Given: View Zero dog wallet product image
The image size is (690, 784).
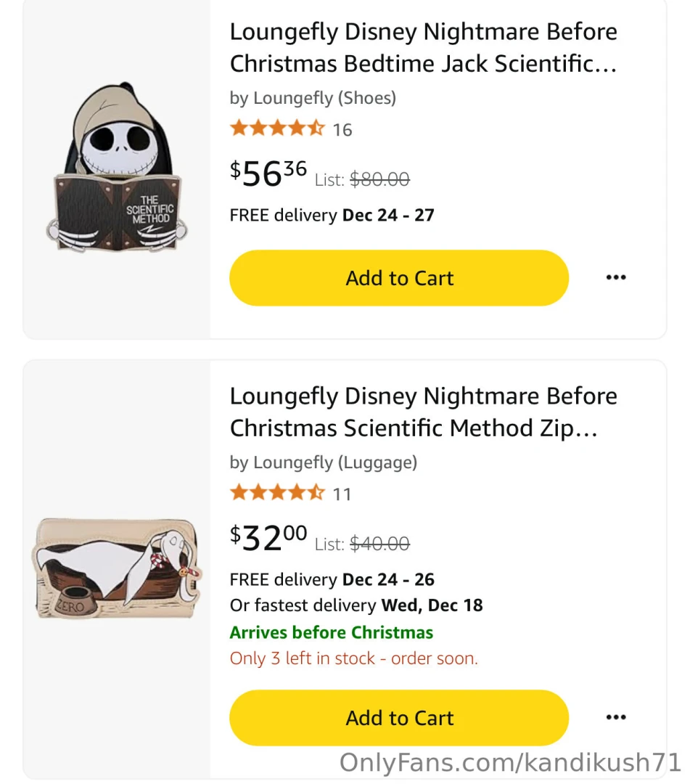Looking at the screenshot, I should click(x=118, y=568).
